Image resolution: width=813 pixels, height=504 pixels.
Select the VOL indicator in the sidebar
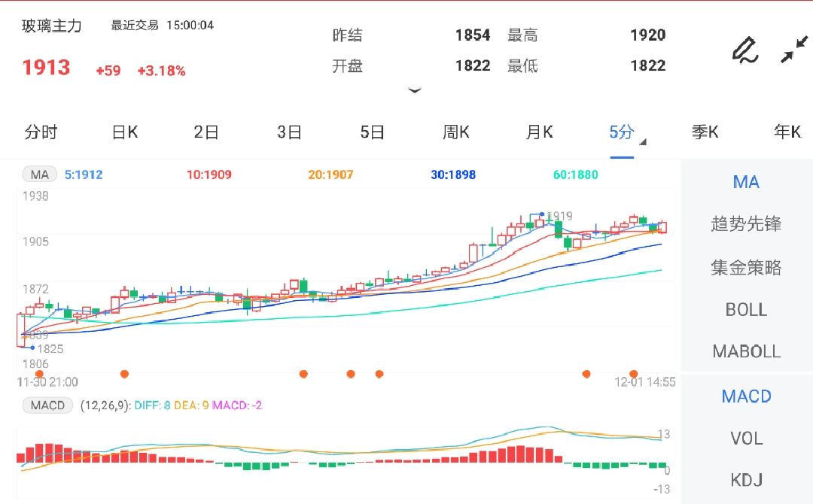746,439
